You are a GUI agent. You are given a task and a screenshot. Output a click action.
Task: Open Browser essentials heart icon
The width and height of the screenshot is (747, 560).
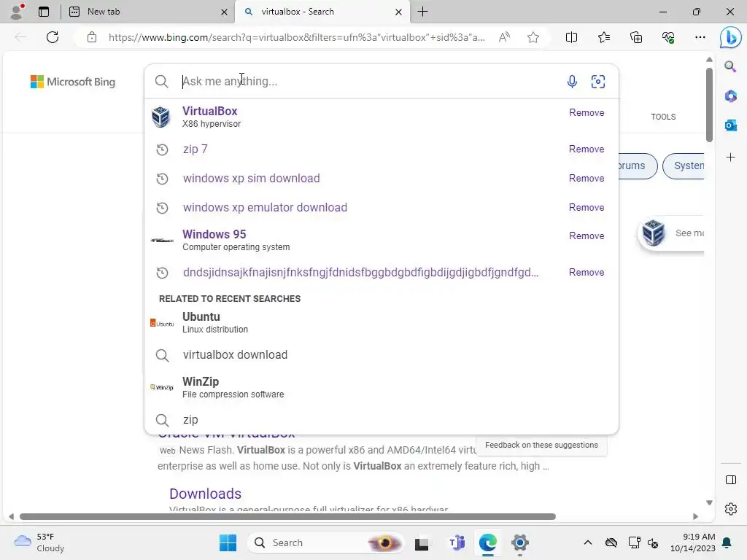668,37
